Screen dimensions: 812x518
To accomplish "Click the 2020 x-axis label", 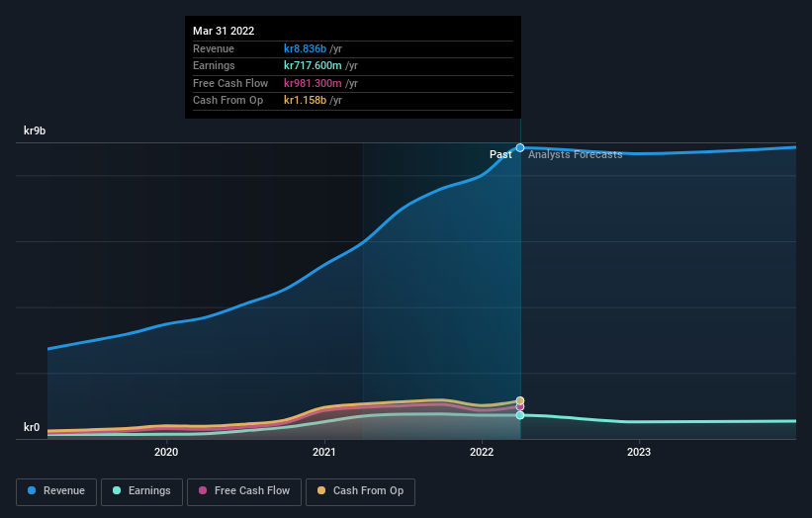I will [x=166, y=453].
